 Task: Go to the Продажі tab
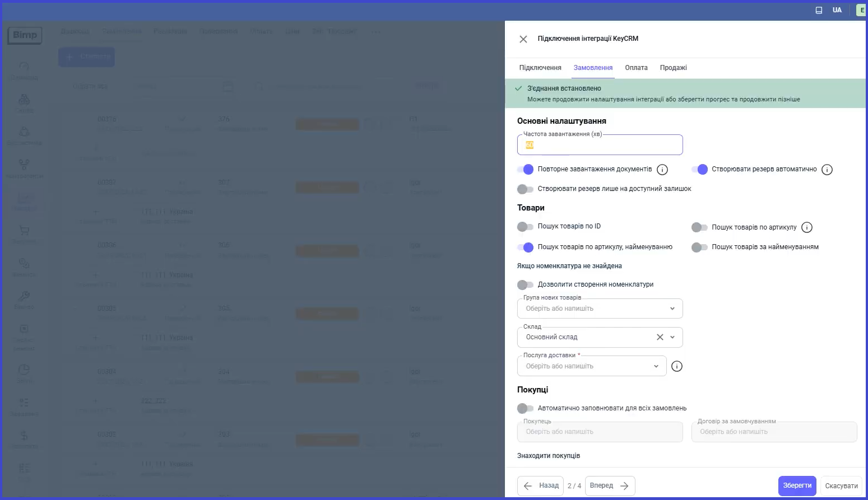coord(673,68)
